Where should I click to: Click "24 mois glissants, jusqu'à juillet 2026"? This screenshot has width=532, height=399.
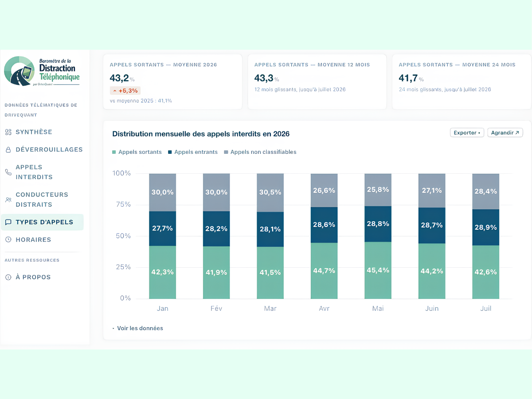point(445,90)
